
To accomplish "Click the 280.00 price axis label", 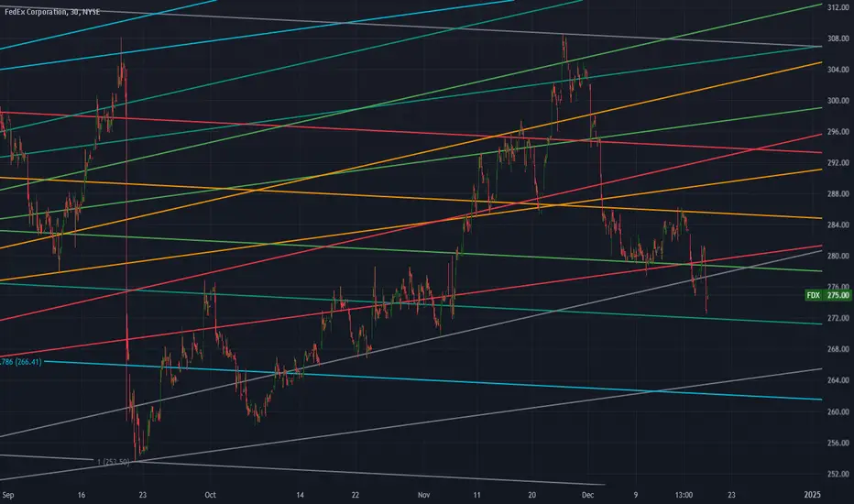I will (838, 256).
